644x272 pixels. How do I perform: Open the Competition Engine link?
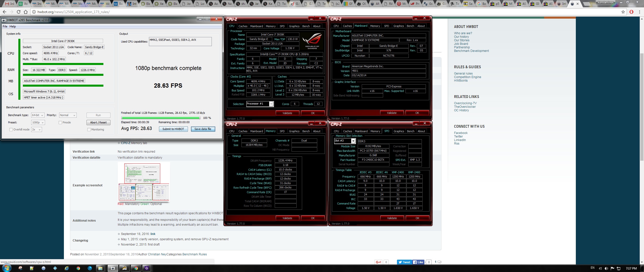pyautogui.click(x=468, y=77)
